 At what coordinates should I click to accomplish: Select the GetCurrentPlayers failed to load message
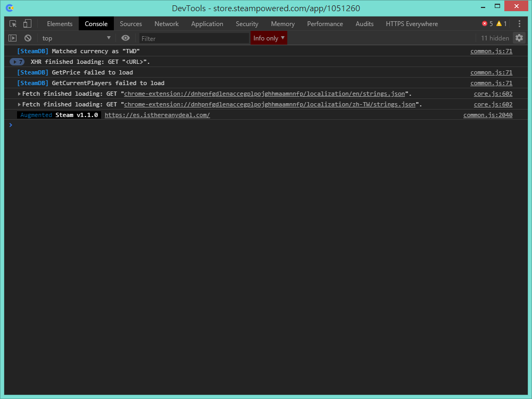pyautogui.click(x=108, y=83)
